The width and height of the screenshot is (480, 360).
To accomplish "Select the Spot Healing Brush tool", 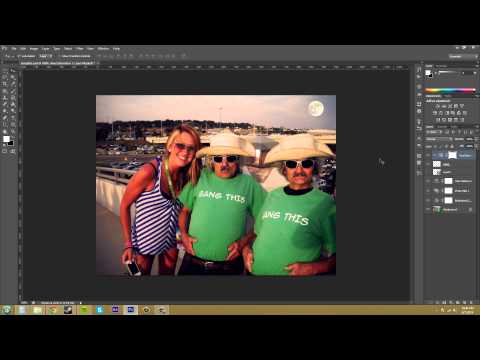I will click(4, 91).
